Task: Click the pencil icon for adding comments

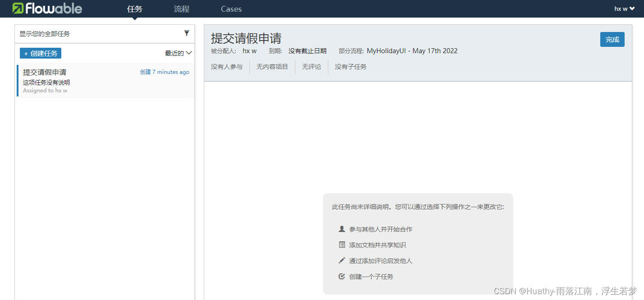Action: 342,260
